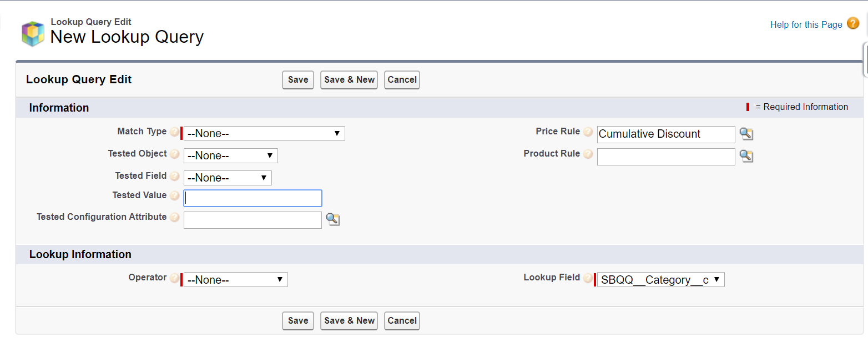Open the Help for this Page link
868x357 pixels.
(x=806, y=25)
